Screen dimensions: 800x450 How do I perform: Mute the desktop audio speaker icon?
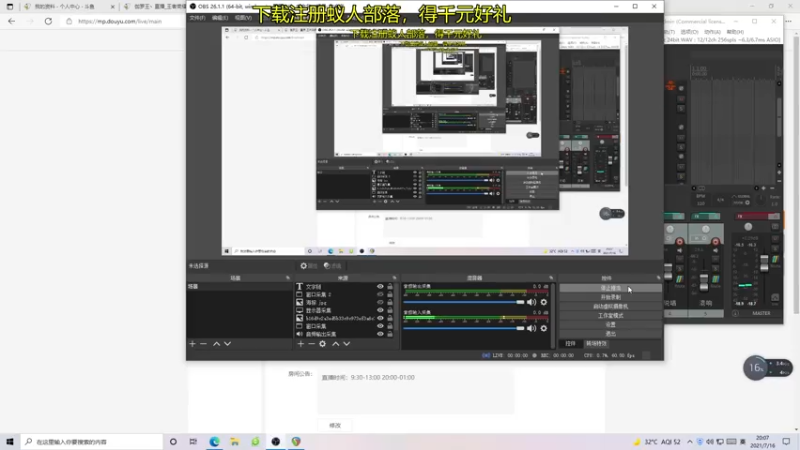(532, 302)
